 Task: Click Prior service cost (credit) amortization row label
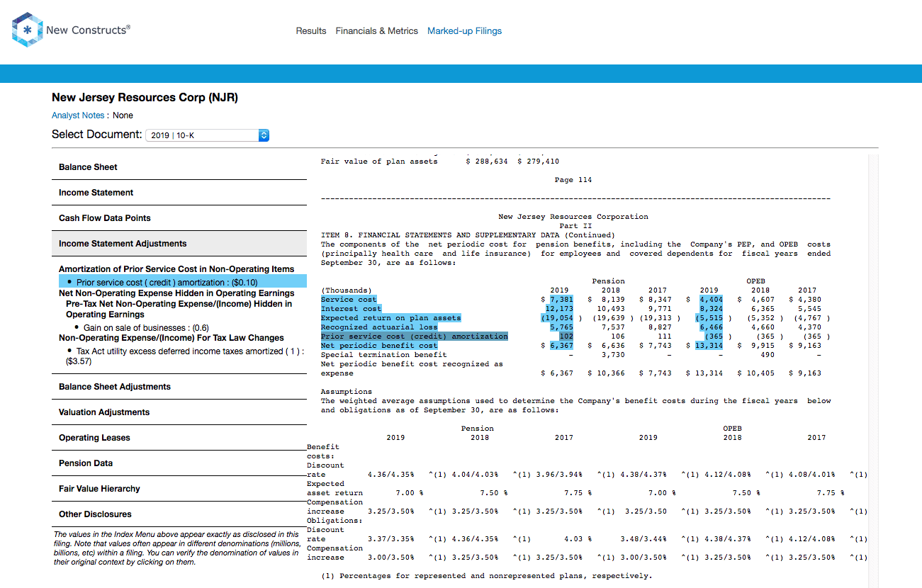[x=414, y=337]
